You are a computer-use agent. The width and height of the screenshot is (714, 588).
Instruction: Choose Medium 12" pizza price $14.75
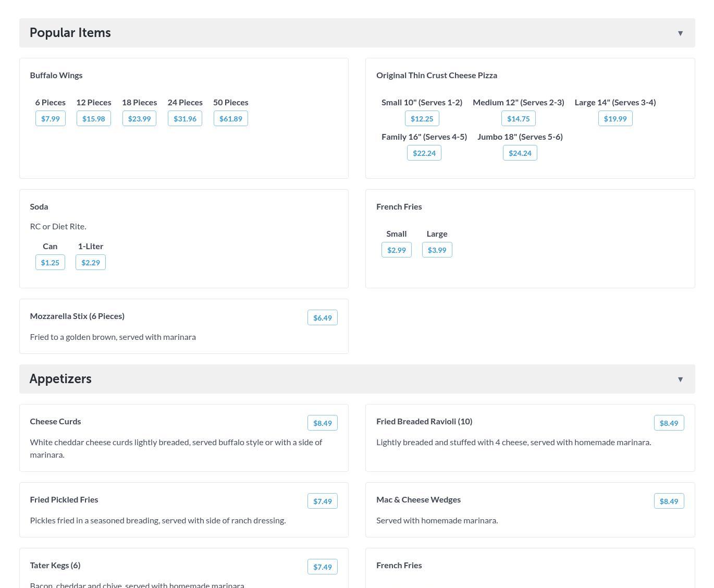pos(518,119)
